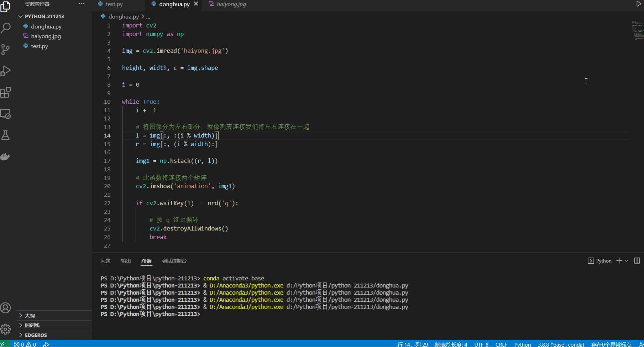Run Python file with play icon
The image size is (644, 347).
[x=639, y=4]
